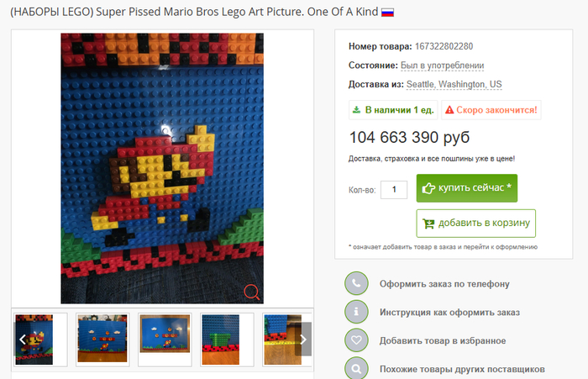The width and height of the screenshot is (588, 379).
Task: Click the phone icon for ordering by telephone
Action: coord(356,283)
